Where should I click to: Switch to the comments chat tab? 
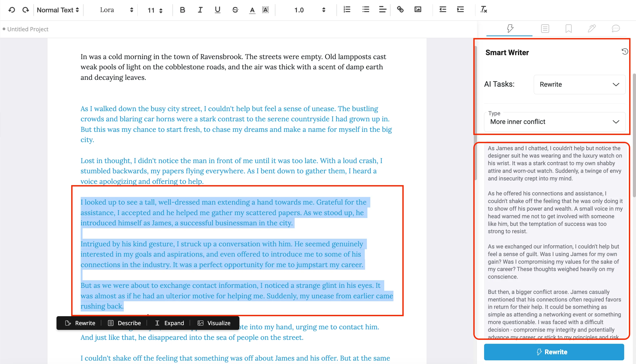click(x=616, y=28)
